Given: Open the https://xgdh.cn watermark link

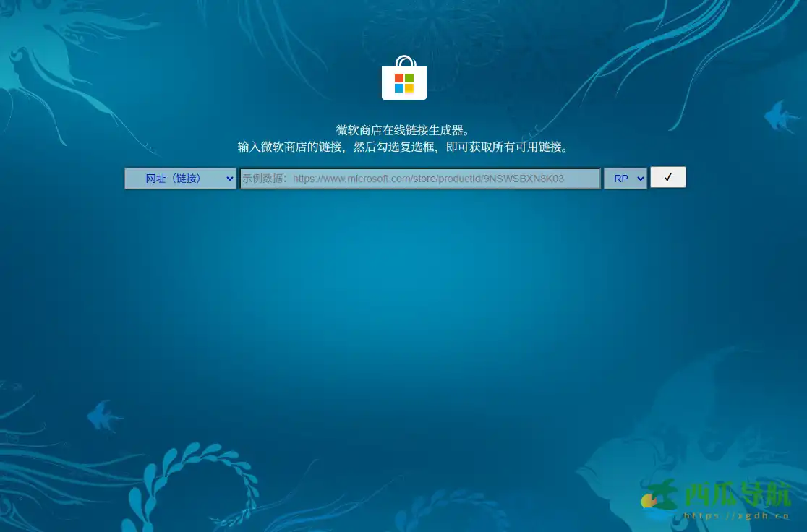Looking at the screenshot, I should point(736,516).
